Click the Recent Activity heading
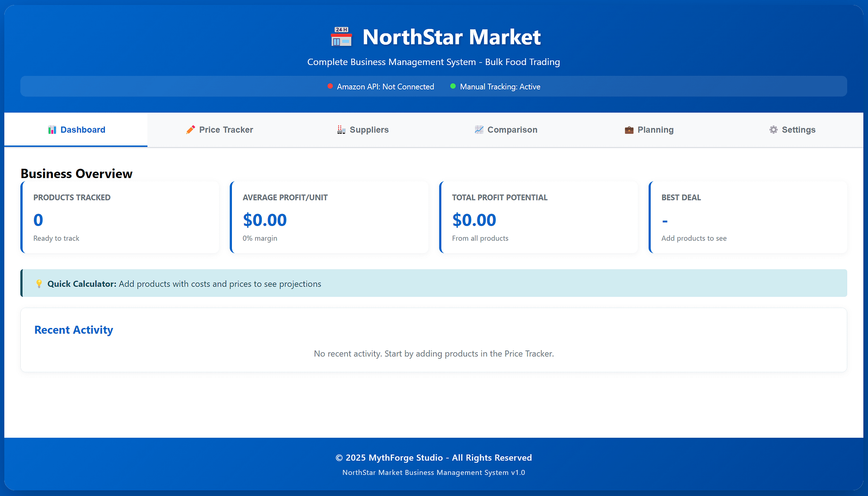 click(74, 330)
